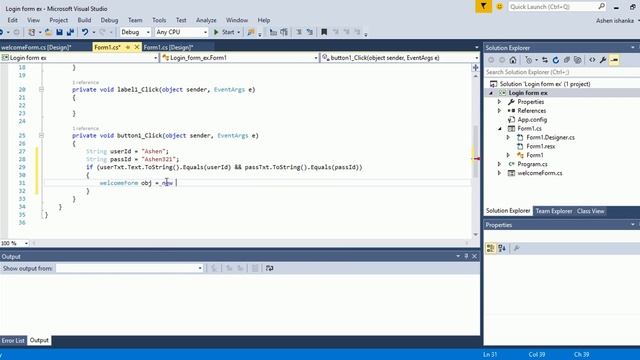Screen dimensions: 640x360
Task: Open the Login form ex project scope dropdown
Action: point(155,58)
